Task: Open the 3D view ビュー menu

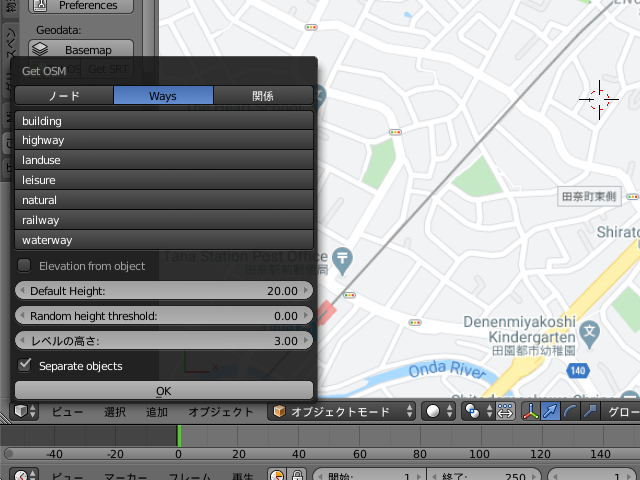Action: (x=67, y=411)
